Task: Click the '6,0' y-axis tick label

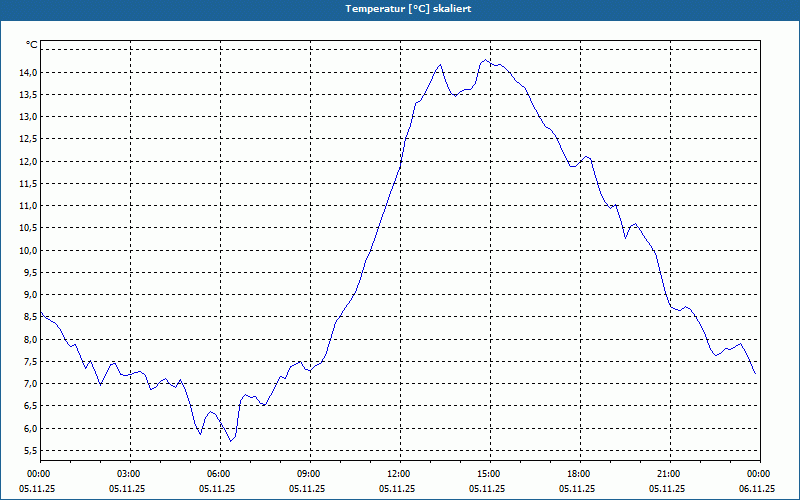Action: coord(31,428)
